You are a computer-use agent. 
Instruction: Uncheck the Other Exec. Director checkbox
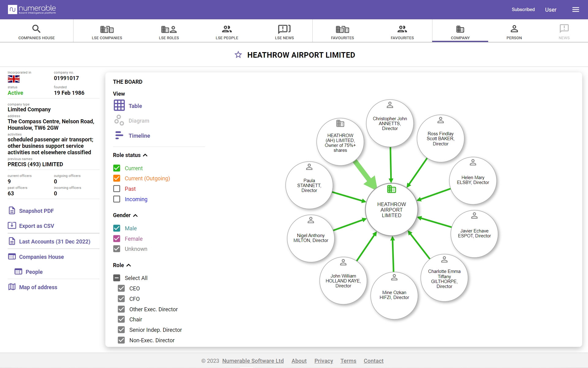click(121, 309)
